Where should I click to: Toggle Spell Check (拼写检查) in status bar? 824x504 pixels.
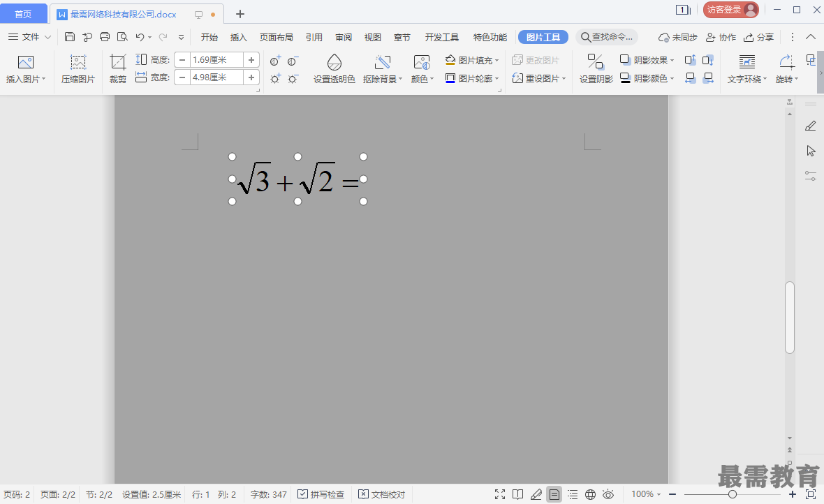pos(321,494)
